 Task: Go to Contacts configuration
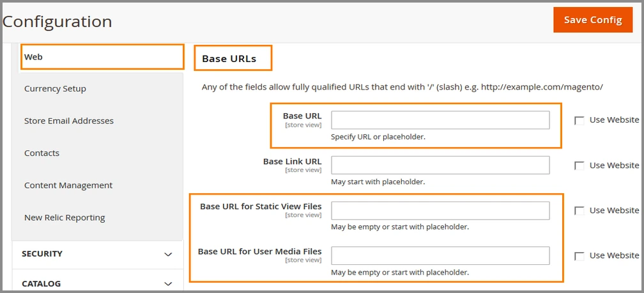pos(42,153)
